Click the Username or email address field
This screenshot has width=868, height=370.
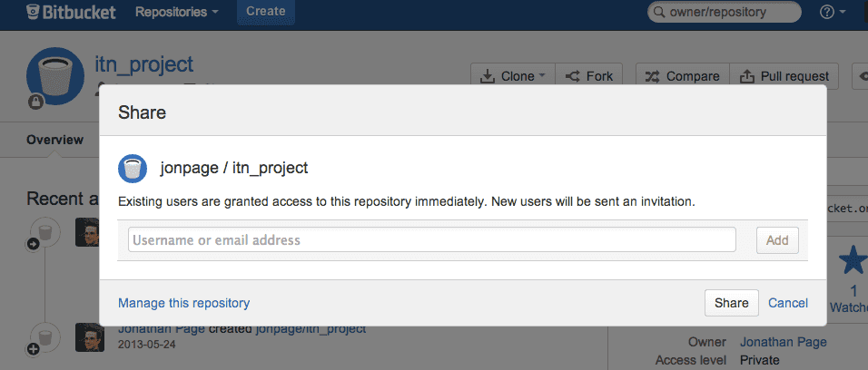432,239
